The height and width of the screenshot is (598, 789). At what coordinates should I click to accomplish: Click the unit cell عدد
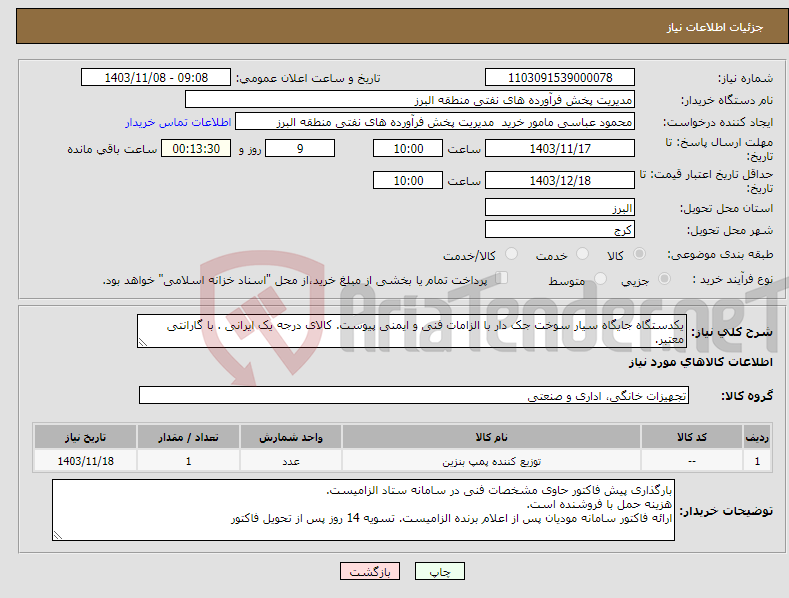pyautogui.click(x=291, y=461)
